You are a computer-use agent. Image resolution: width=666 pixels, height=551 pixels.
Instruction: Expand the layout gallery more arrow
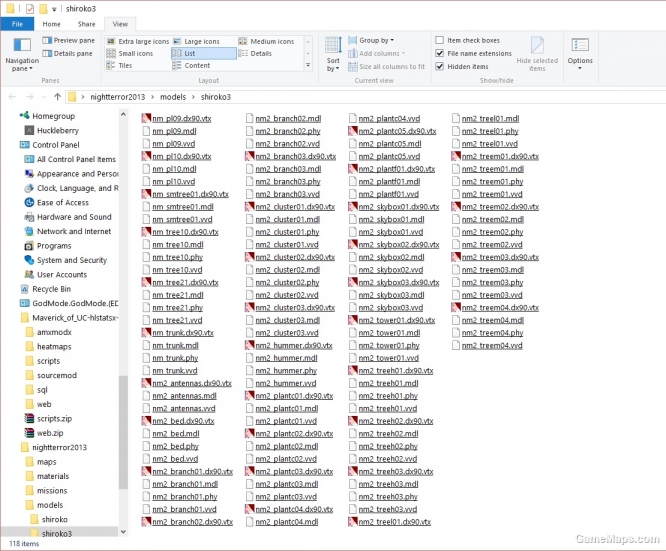point(308,65)
